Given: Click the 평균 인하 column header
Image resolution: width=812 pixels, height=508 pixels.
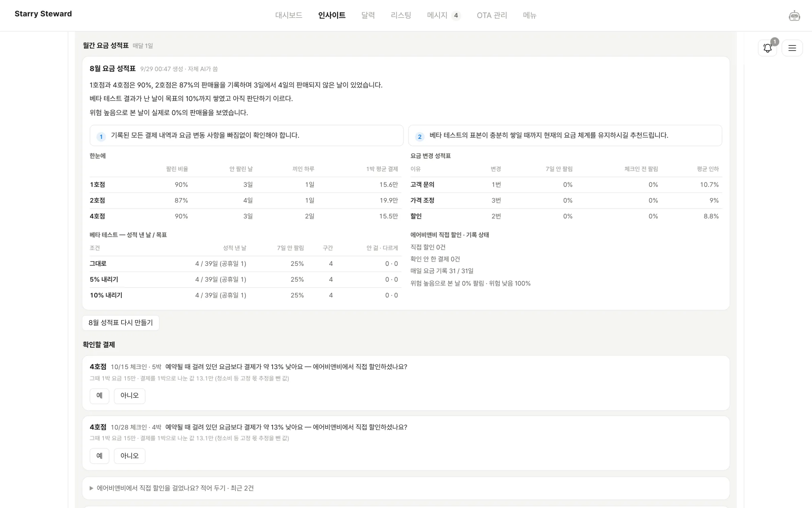Looking at the screenshot, I should click(x=708, y=169).
